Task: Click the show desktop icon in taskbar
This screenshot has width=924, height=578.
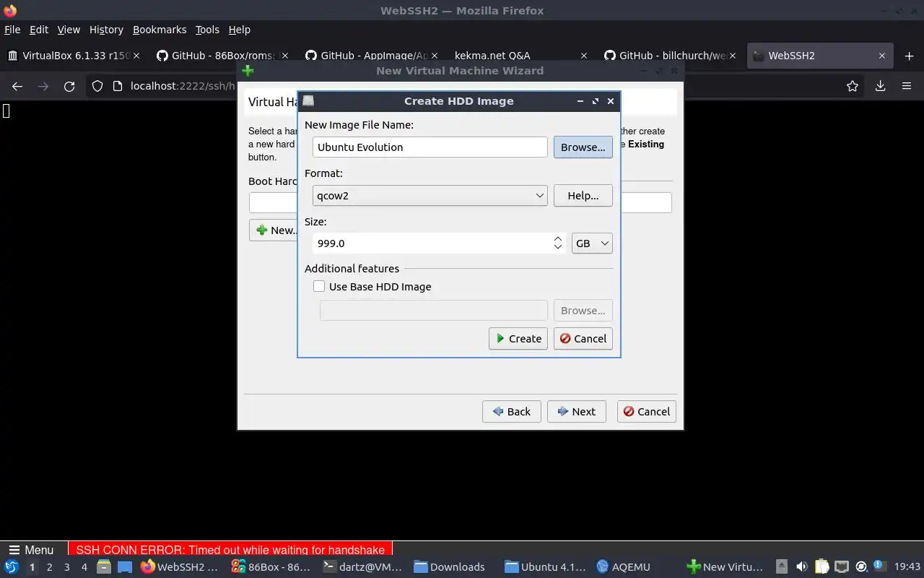Action: click(125, 567)
